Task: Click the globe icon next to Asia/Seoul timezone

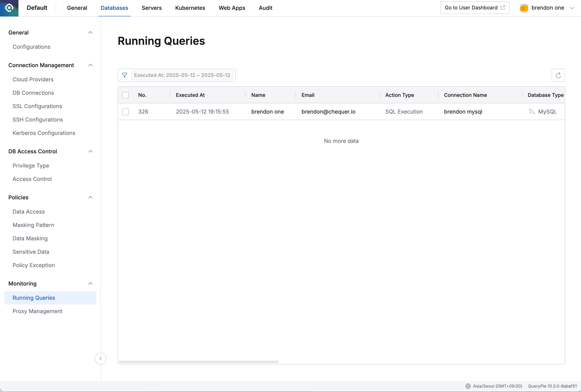Action: pos(468,386)
